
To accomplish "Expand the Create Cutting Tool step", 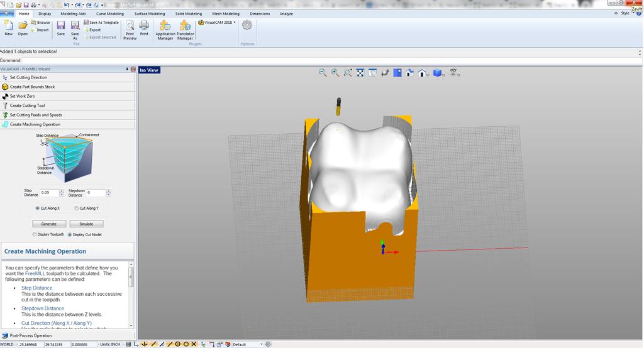I will (68, 106).
